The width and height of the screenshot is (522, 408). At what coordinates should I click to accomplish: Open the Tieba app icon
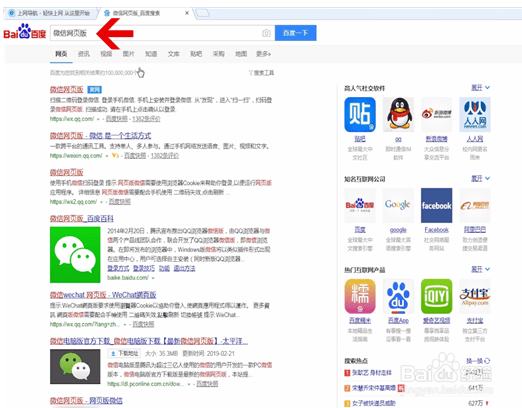[360, 114]
